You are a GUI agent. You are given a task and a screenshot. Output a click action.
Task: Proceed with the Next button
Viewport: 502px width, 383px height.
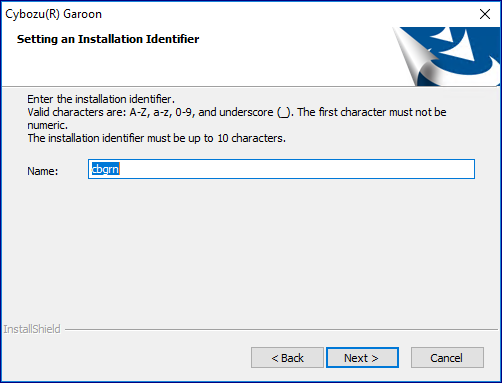coord(362,358)
